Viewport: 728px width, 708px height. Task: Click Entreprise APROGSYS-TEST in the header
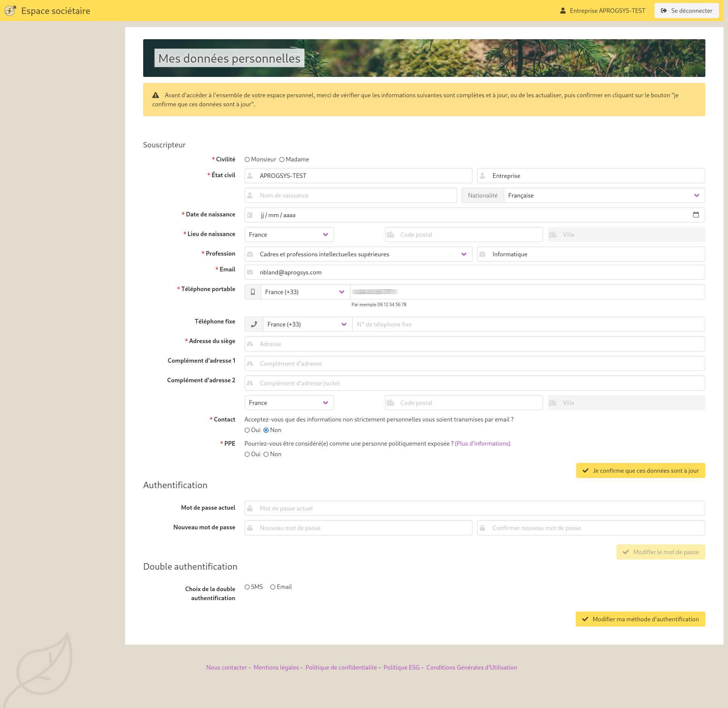(x=607, y=11)
